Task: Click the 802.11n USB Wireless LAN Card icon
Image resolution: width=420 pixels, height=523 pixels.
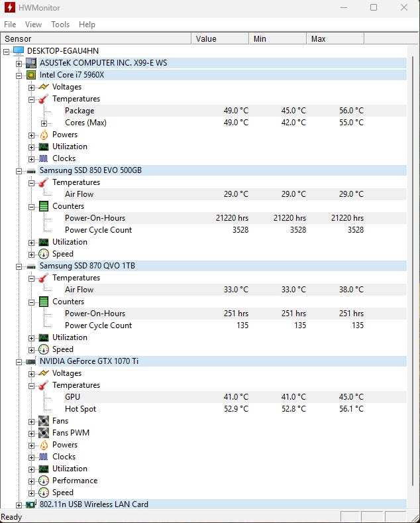Action: (31, 504)
